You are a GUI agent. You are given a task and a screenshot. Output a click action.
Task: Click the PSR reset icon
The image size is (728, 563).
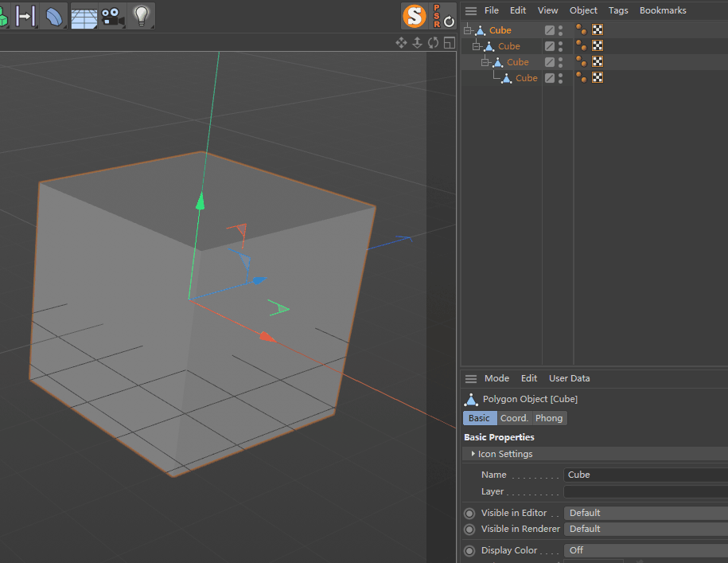443,16
